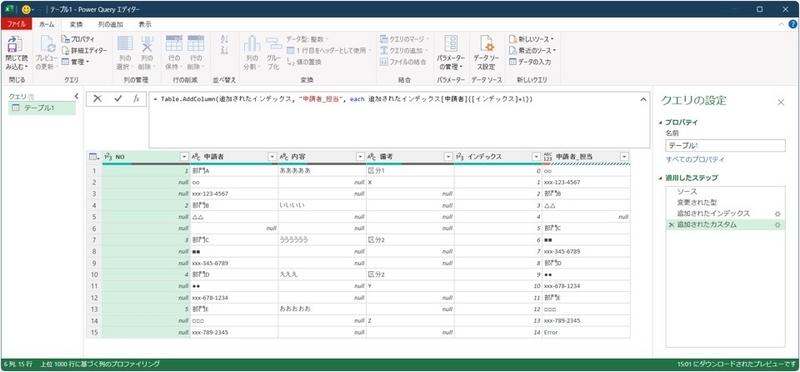The width and height of the screenshot is (800, 372).
Task: Click the Error cell in row 15
Action: (586, 332)
